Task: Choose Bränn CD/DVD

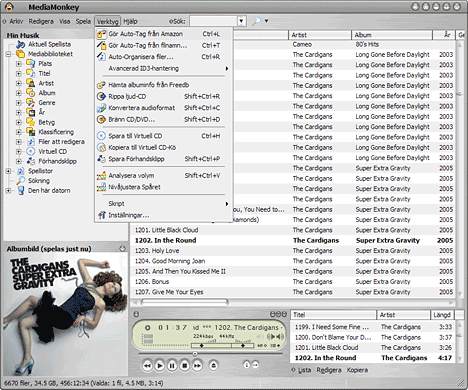Action: [163, 119]
